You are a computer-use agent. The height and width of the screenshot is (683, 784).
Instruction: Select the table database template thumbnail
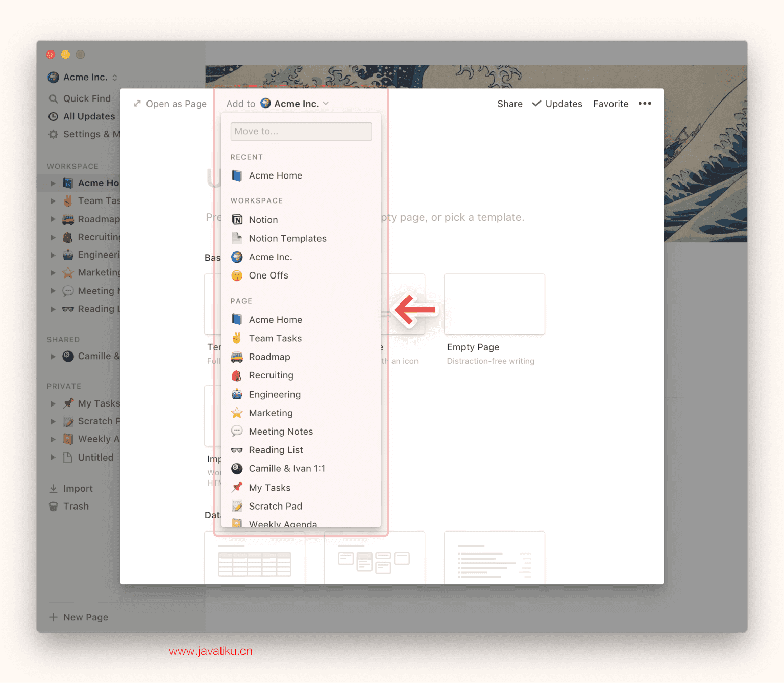point(254,558)
